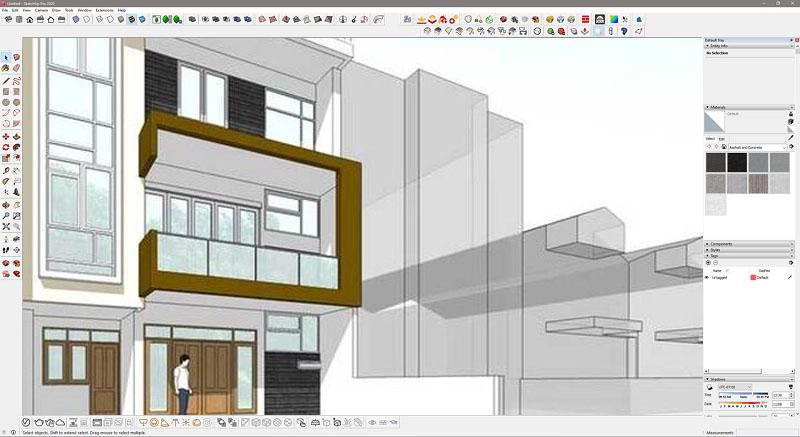Toggle shadows display button in Shadows panel
Viewport: 800px width, 437px height.
pyautogui.click(x=710, y=387)
